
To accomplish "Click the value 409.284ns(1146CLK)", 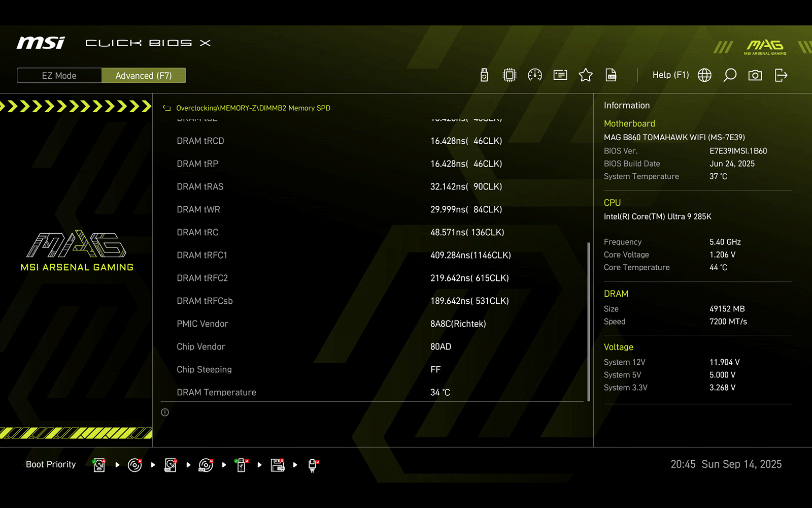I will [470, 255].
